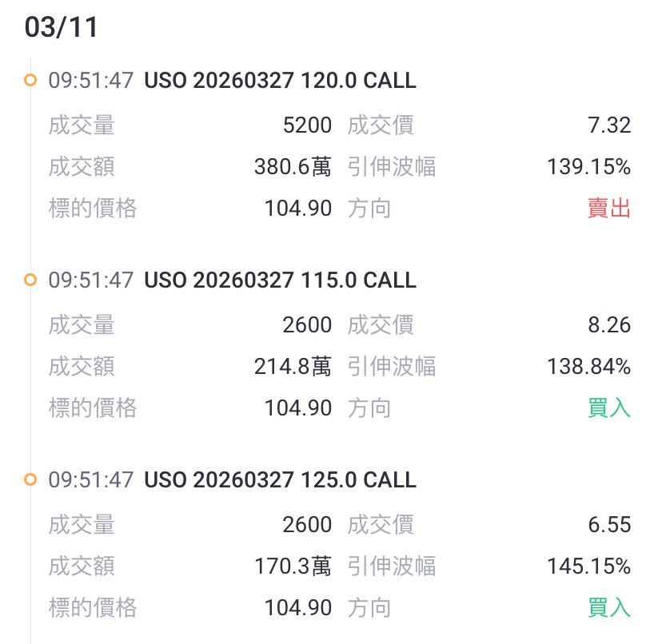Click the 104.90 underlying price on 115.0 CALL

[299, 407]
